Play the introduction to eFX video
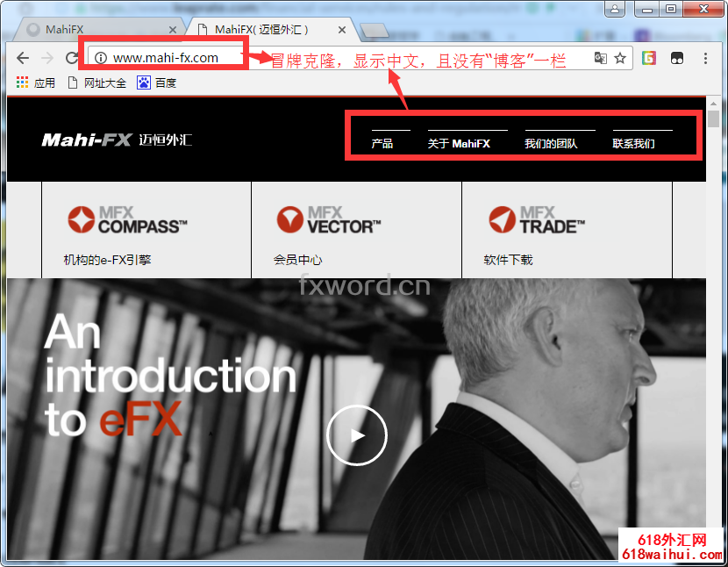The width and height of the screenshot is (728, 567). click(357, 435)
